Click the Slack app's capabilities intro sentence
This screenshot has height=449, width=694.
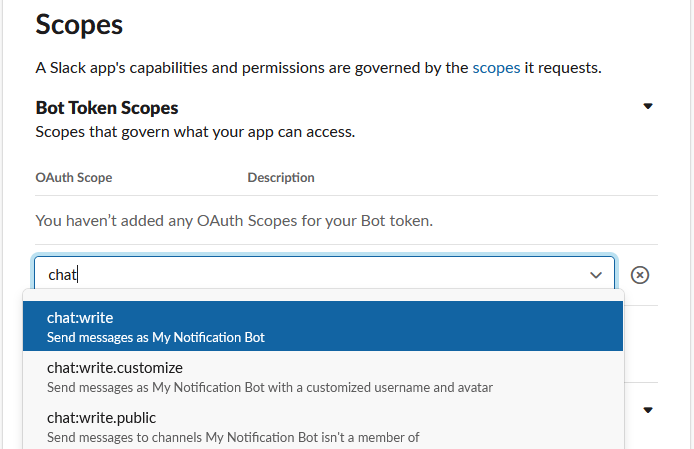point(318,68)
